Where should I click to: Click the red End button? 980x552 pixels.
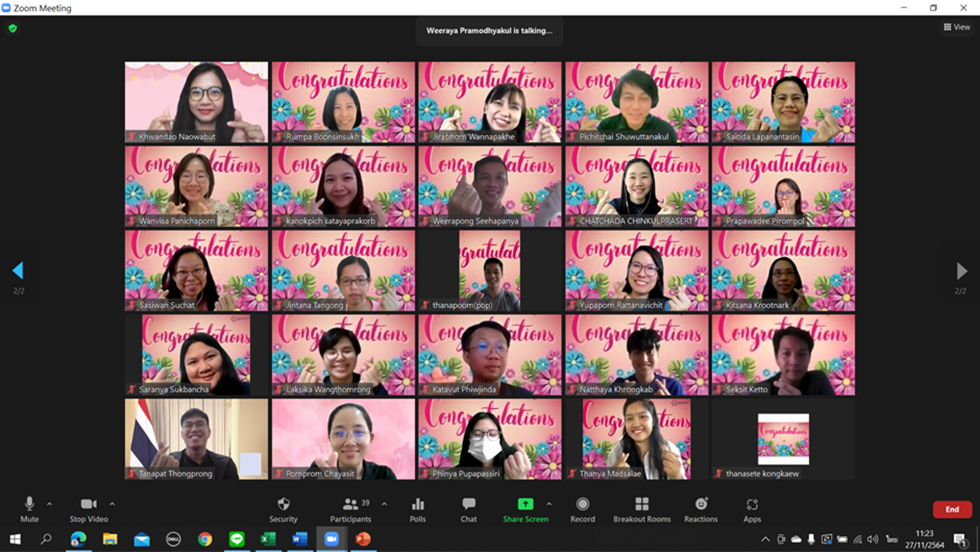click(x=952, y=509)
